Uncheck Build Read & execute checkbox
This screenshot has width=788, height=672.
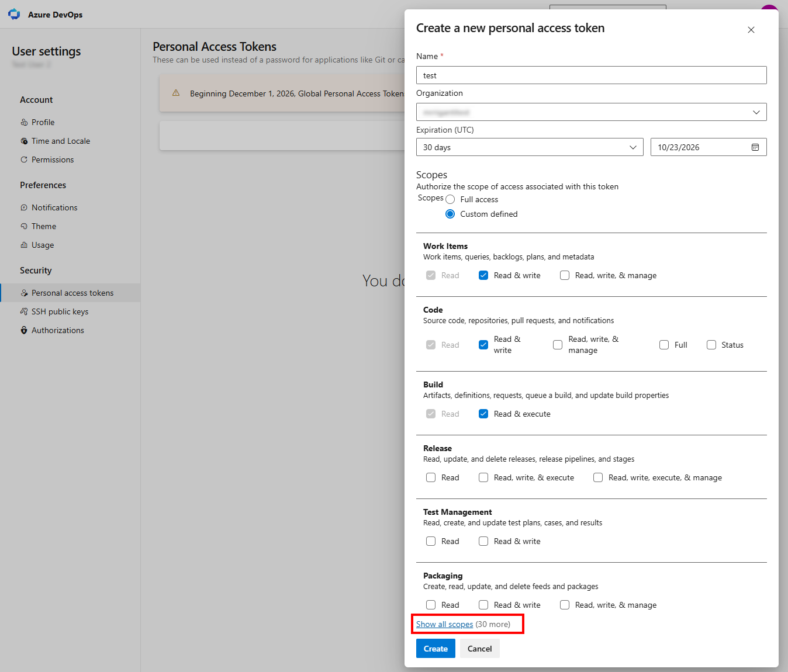483,414
